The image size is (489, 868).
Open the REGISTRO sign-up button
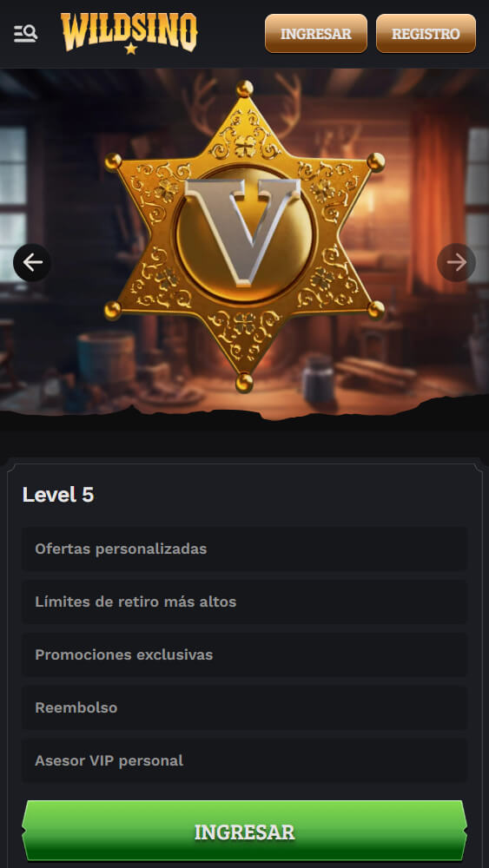click(x=426, y=34)
